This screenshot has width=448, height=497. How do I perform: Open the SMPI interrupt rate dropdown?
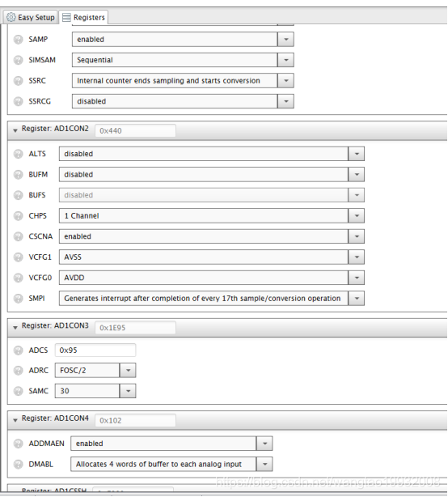212,298
